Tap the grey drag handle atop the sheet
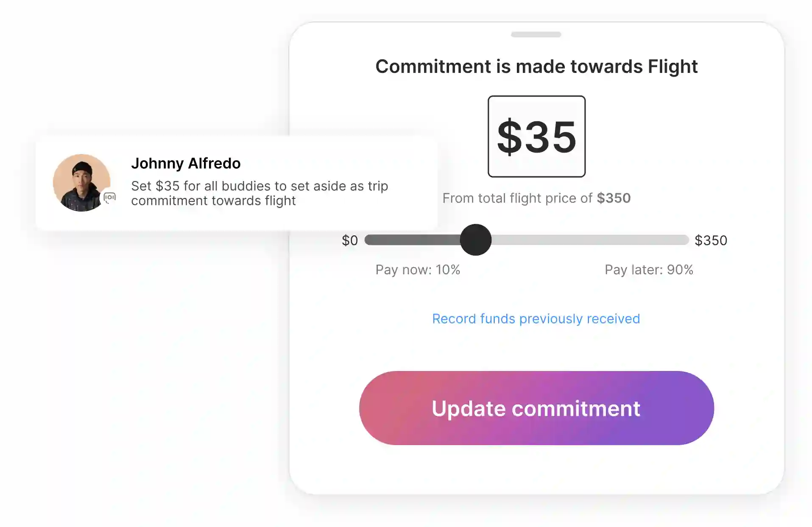 tap(536, 34)
